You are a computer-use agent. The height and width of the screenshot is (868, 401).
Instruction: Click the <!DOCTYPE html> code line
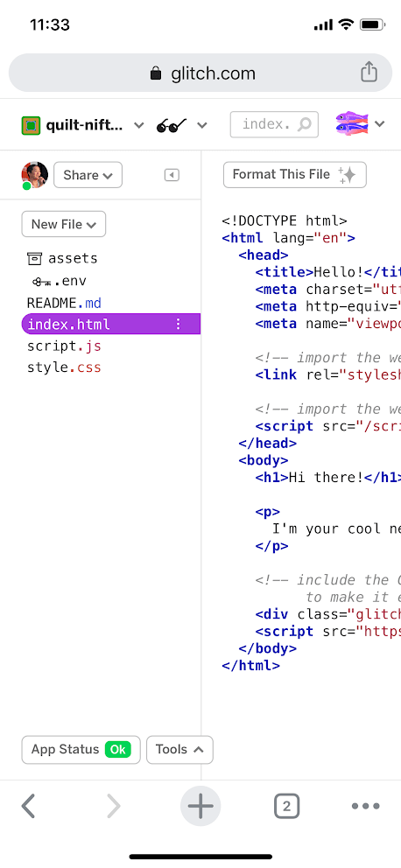[285, 220]
